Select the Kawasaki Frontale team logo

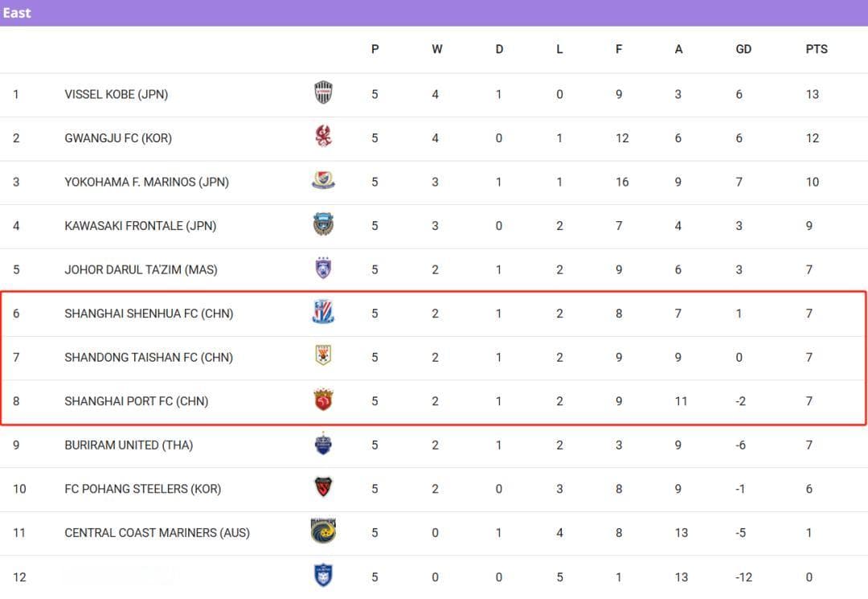(x=323, y=224)
